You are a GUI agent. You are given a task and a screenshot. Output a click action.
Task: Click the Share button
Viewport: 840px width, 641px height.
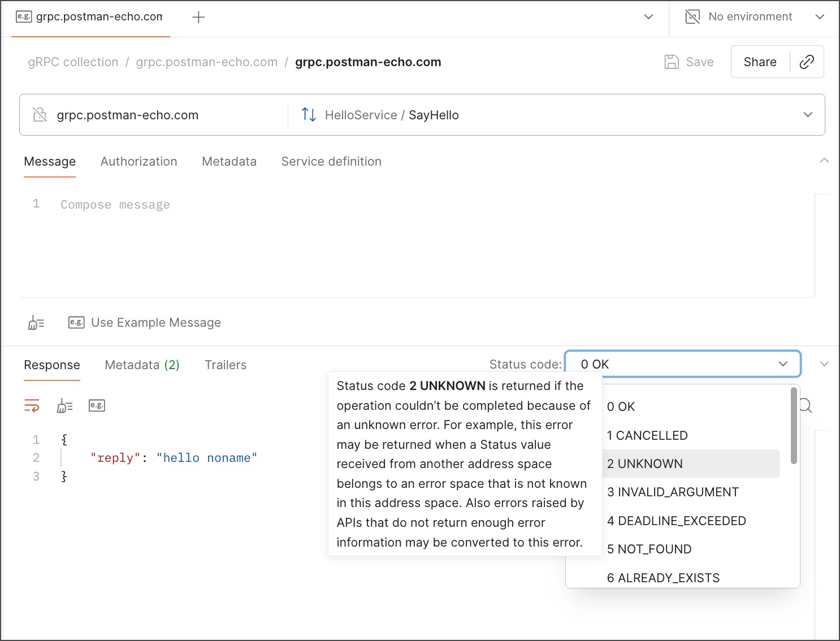tap(760, 62)
